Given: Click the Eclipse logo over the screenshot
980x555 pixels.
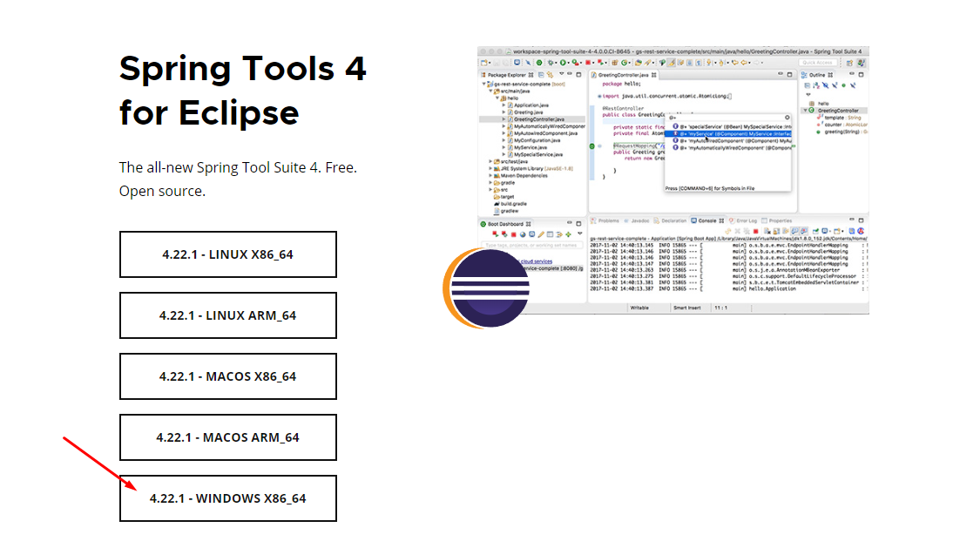Looking at the screenshot, I should pos(486,288).
